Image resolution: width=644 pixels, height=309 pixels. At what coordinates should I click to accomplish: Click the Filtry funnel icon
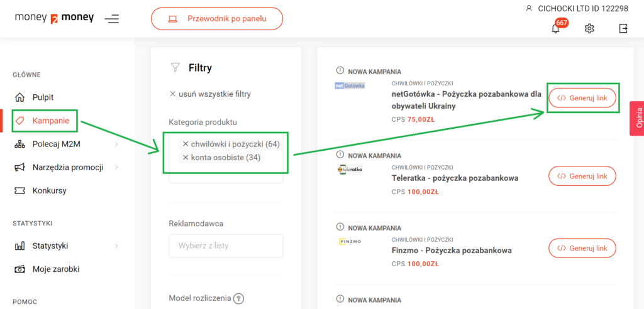pos(175,68)
